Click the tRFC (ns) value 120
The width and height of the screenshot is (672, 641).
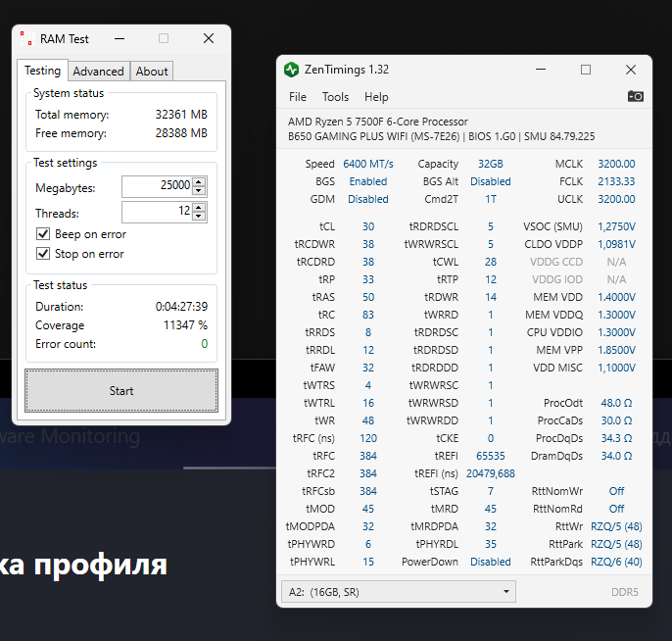(x=368, y=438)
